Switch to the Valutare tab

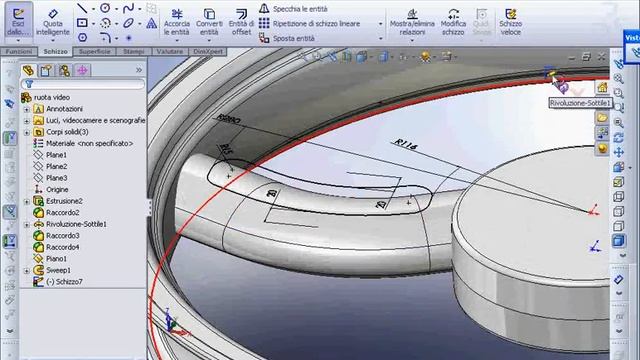(170, 52)
